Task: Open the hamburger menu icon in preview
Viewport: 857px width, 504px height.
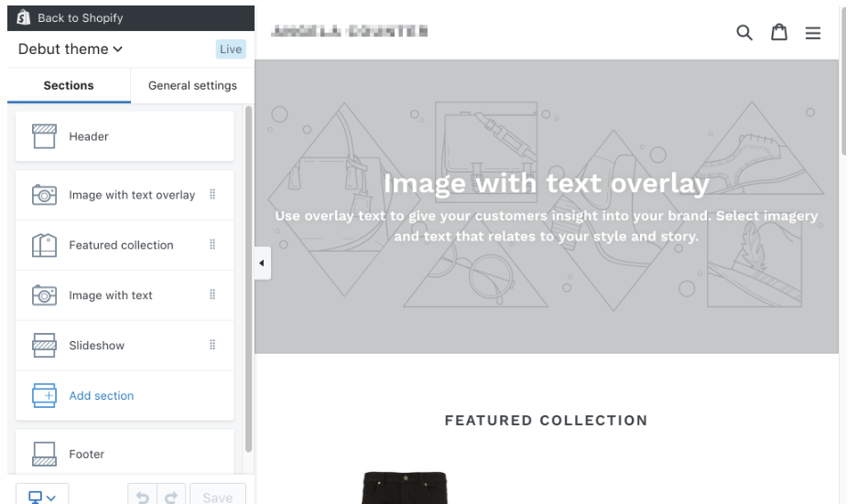Action: pyautogui.click(x=813, y=33)
